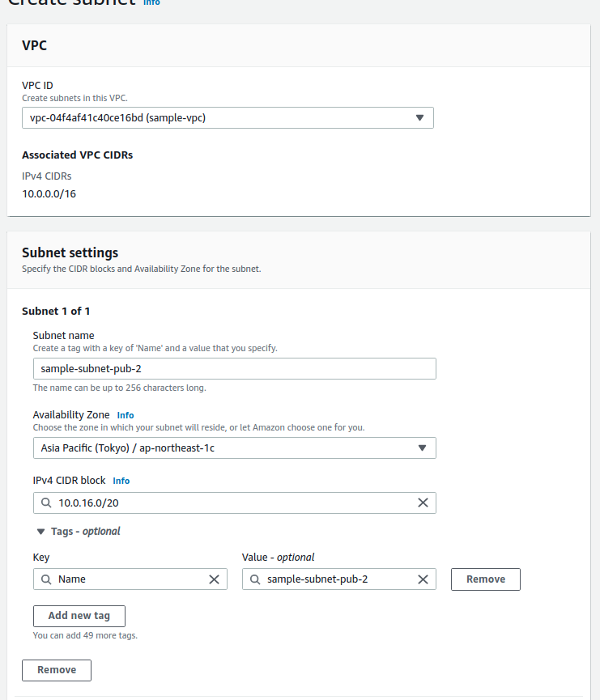
Task: Click the search icon in Key field
Action: click(x=46, y=579)
